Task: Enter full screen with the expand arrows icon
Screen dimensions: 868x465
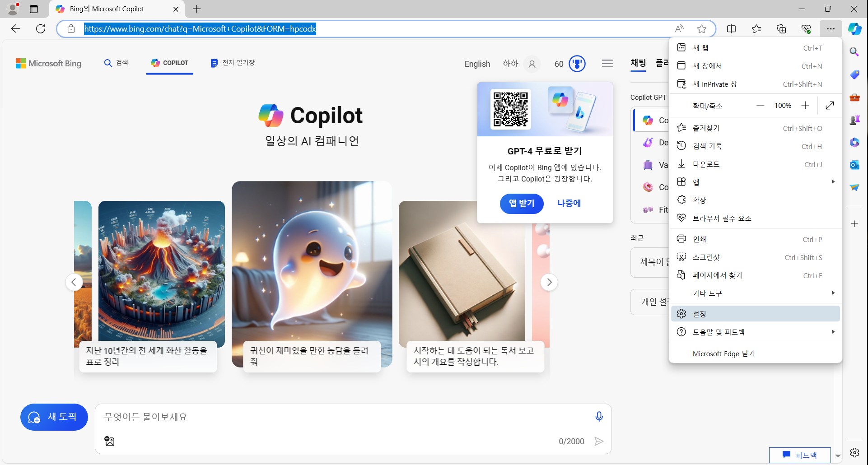Action: (x=830, y=105)
